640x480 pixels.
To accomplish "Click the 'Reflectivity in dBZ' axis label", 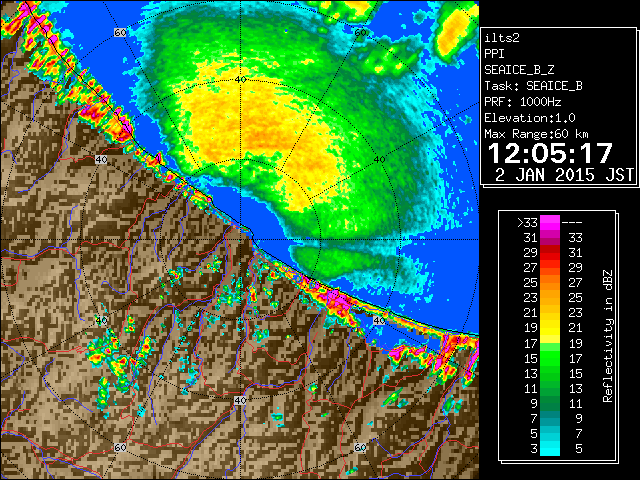I will [x=607, y=336].
